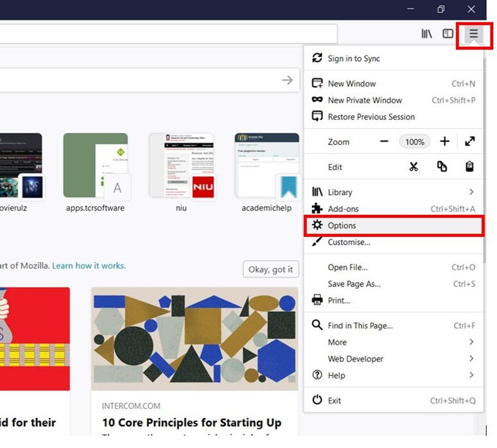The width and height of the screenshot is (497, 448).
Task: Toggle the sidebar view toolbar icon
Action: pyautogui.click(x=448, y=34)
